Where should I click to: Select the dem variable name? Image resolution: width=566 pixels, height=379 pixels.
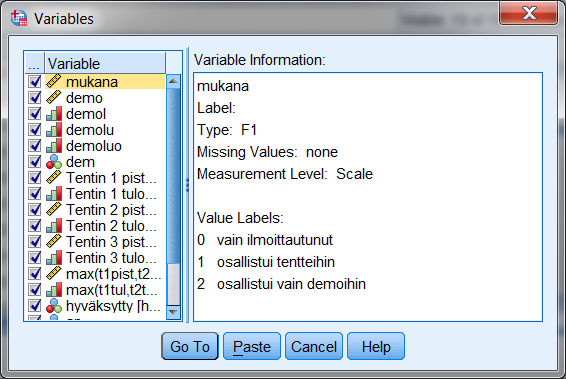tap(80, 162)
